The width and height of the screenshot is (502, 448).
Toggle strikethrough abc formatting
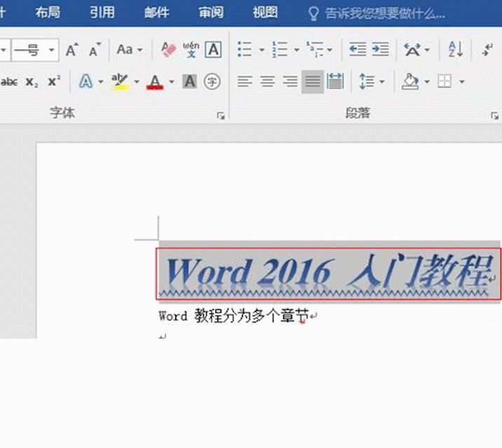click(x=9, y=81)
